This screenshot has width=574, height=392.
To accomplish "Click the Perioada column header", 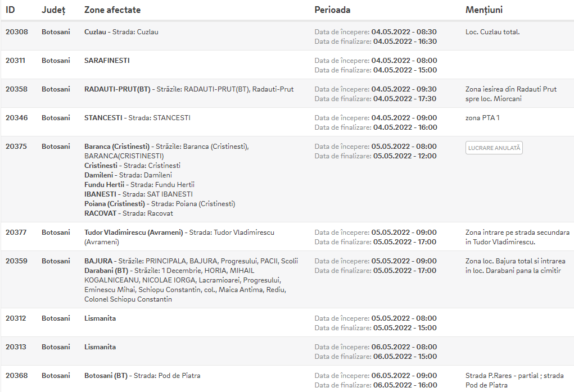I will click(332, 10).
